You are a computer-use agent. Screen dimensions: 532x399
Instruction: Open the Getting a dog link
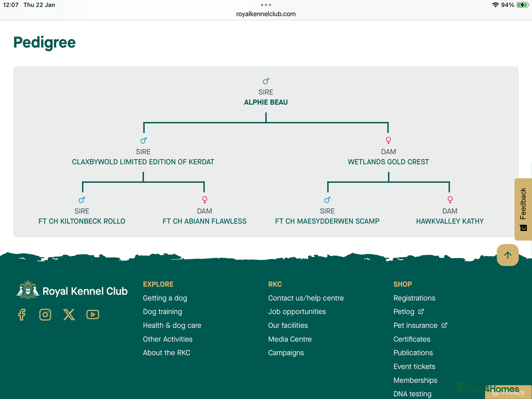coord(165,298)
